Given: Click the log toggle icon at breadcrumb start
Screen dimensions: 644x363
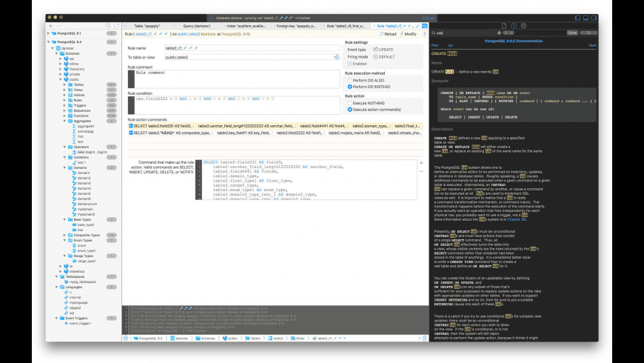Looking at the screenshot, I should pyautogui.click(x=126, y=339).
